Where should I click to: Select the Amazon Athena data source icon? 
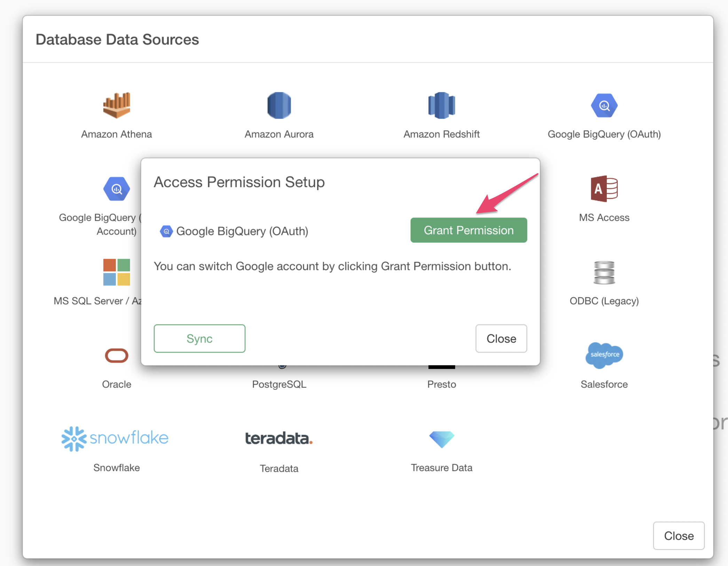(117, 105)
